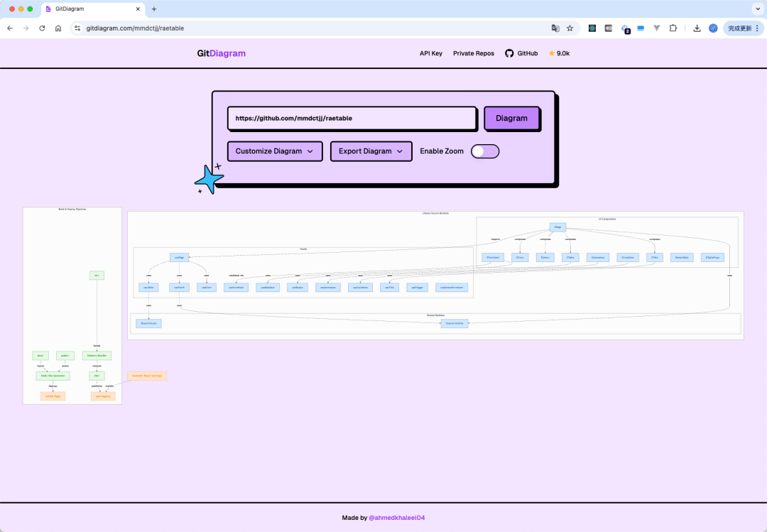Image resolution: width=767 pixels, height=532 pixels.
Task: Click the browser forward arrow
Action: coord(26,28)
